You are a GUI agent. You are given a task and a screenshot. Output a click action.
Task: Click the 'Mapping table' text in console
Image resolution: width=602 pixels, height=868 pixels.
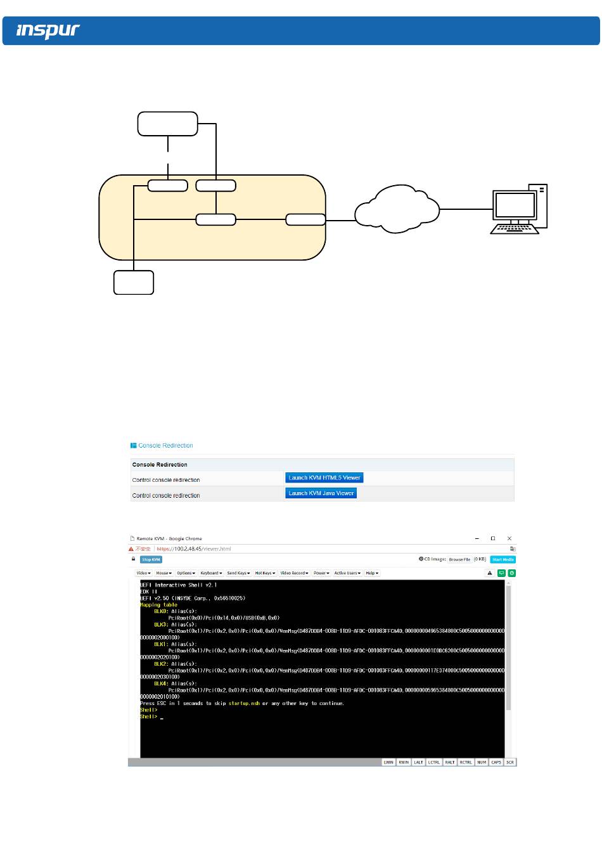coord(158,605)
